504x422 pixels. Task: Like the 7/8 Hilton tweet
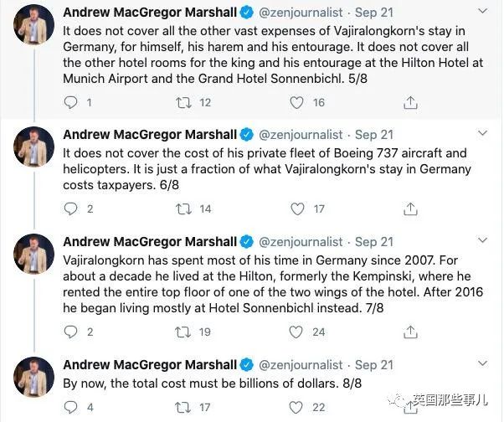pos(296,332)
